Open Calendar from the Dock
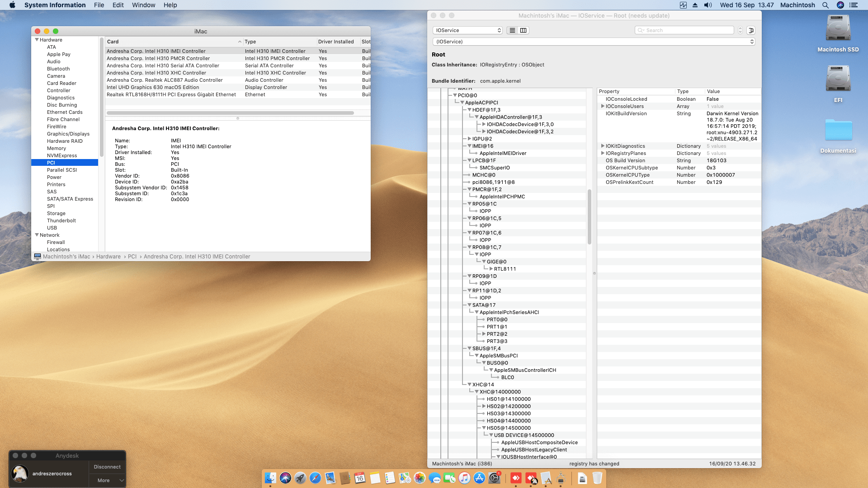The height and width of the screenshot is (488, 868). click(x=360, y=478)
